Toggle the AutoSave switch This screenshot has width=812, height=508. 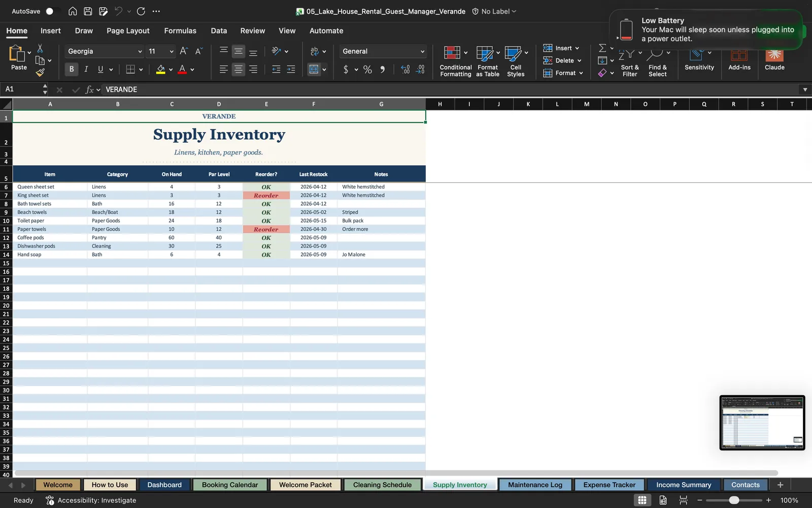pos(52,11)
